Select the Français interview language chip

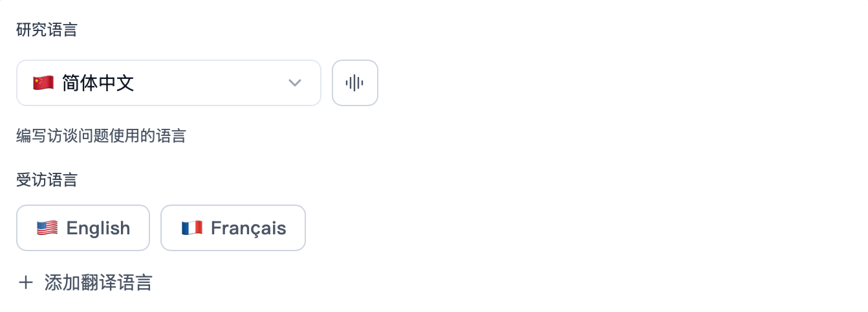click(233, 228)
